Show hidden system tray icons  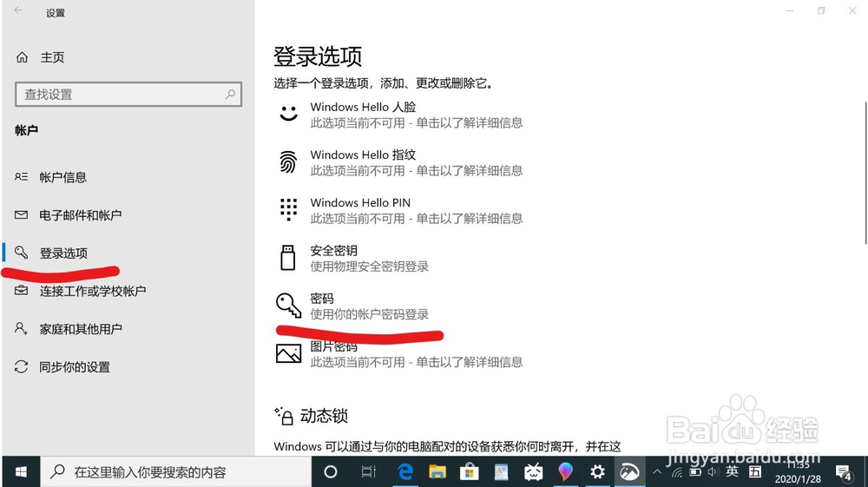(657, 471)
